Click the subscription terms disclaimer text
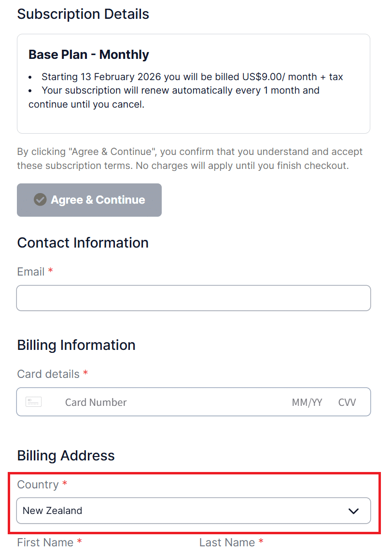The image size is (392, 555). pos(189,158)
